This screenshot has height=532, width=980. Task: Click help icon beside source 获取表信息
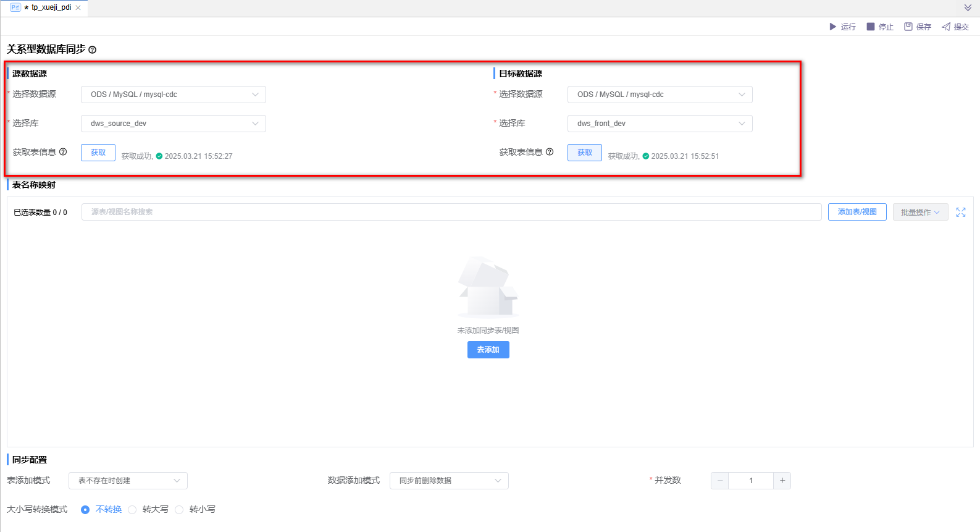(x=63, y=152)
